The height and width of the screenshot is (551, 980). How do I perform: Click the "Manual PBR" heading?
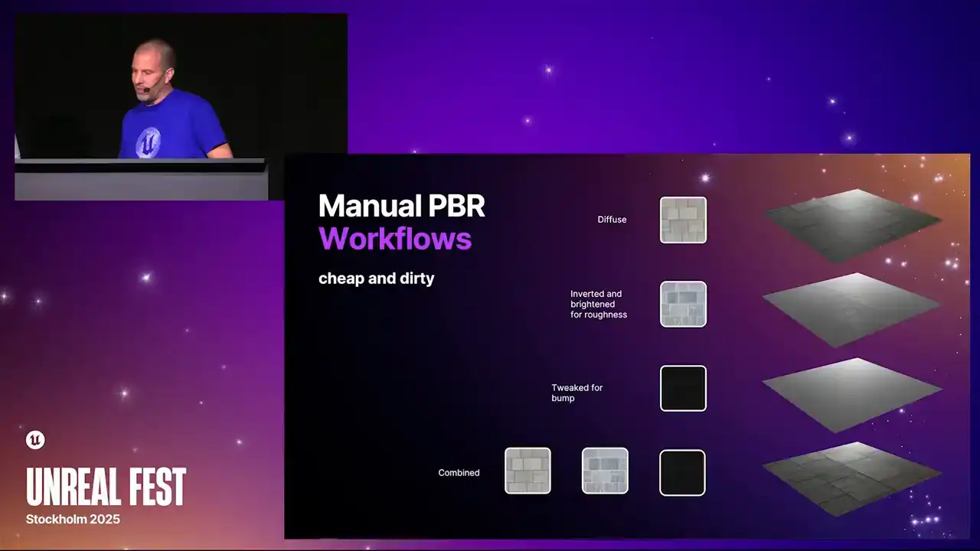click(401, 206)
